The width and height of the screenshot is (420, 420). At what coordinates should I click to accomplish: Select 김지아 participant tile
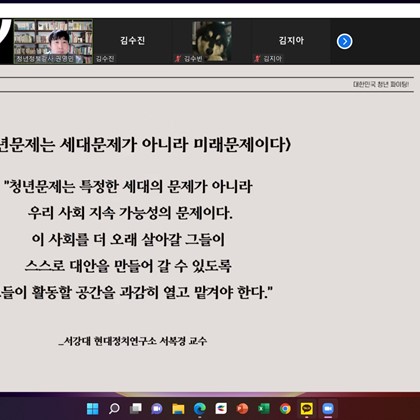(x=291, y=42)
